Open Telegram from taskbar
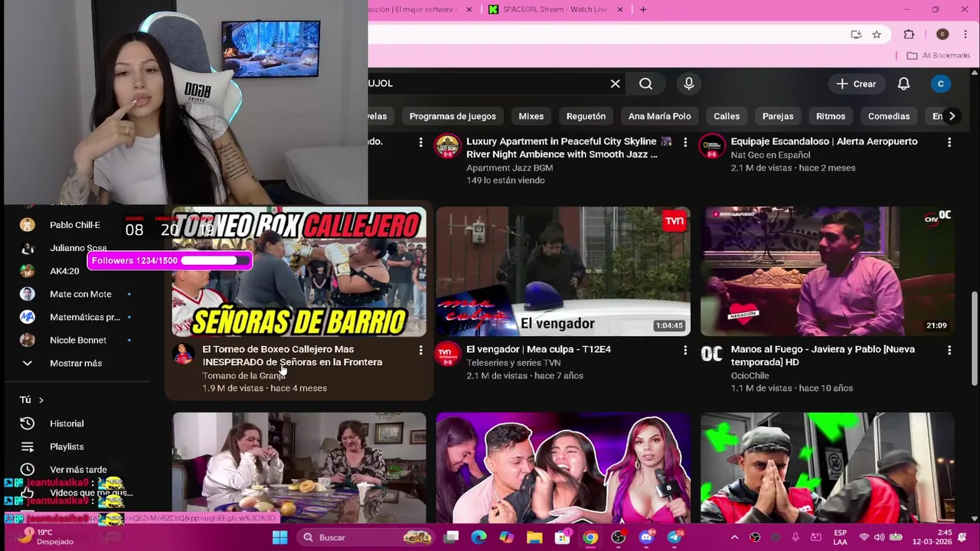 click(675, 537)
